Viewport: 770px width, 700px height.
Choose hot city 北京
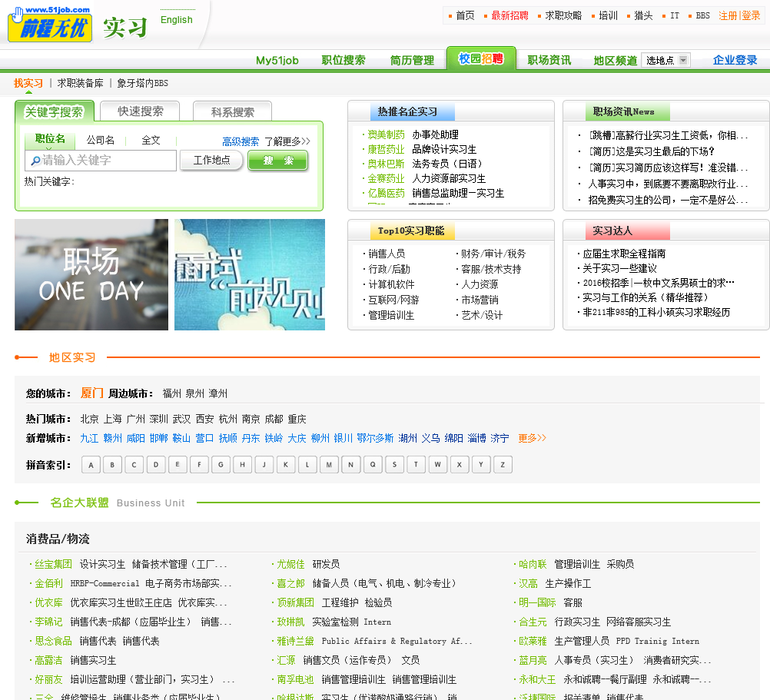[89, 420]
